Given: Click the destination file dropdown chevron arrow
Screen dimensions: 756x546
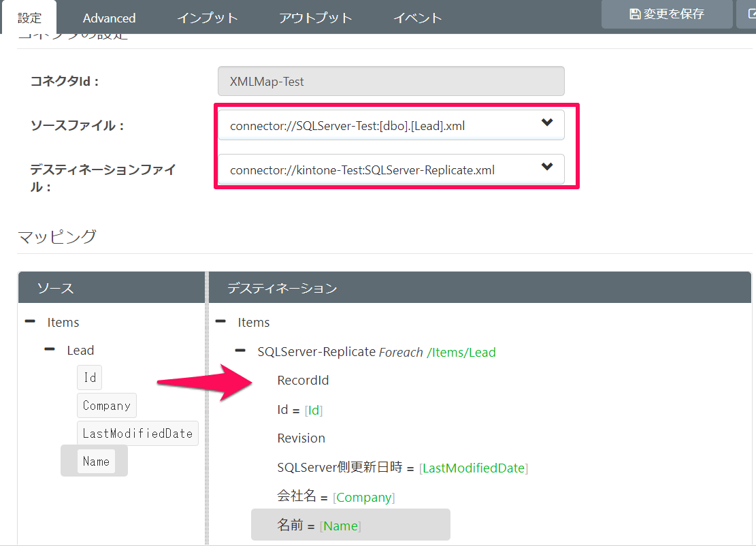Looking at the screenshot, I should coord(546,167).
